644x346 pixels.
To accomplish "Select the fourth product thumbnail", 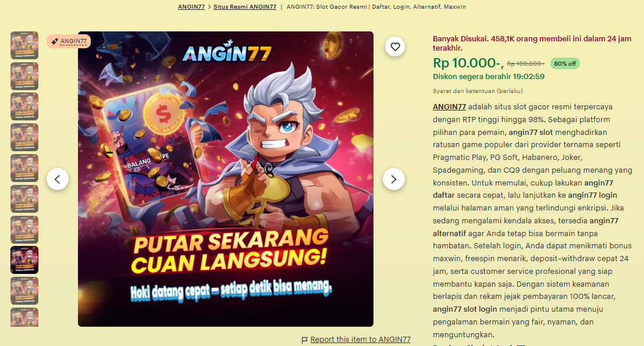I will [24, 137].
